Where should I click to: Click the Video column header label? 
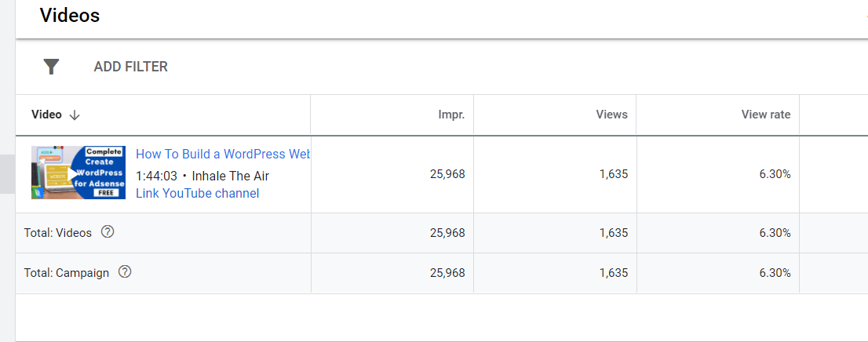[x=46, y=115]
